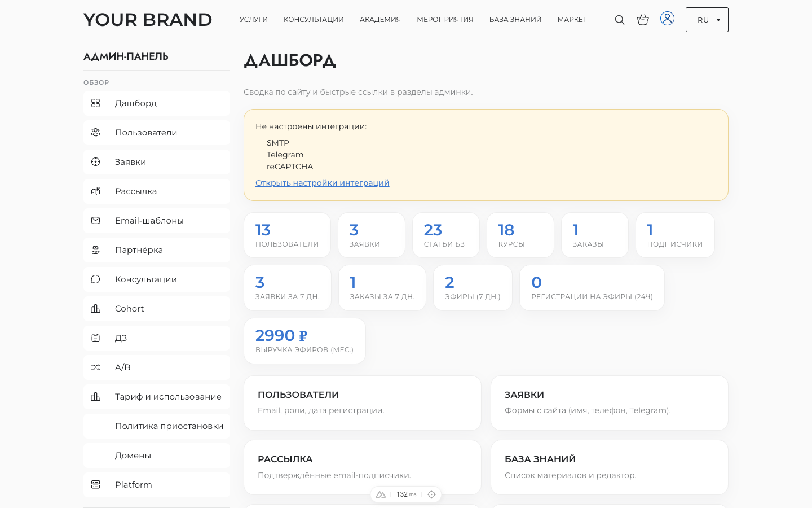Select Дашборд in the sidebar
The image size is (812, 508).
click(157, 103)
